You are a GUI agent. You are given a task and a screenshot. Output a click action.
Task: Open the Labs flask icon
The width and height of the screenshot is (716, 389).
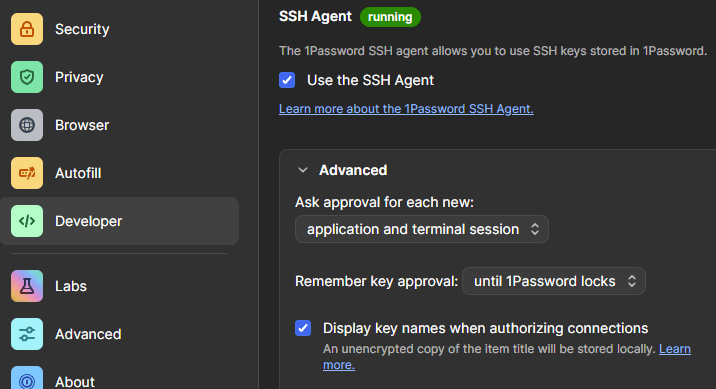tap(27, 286)
